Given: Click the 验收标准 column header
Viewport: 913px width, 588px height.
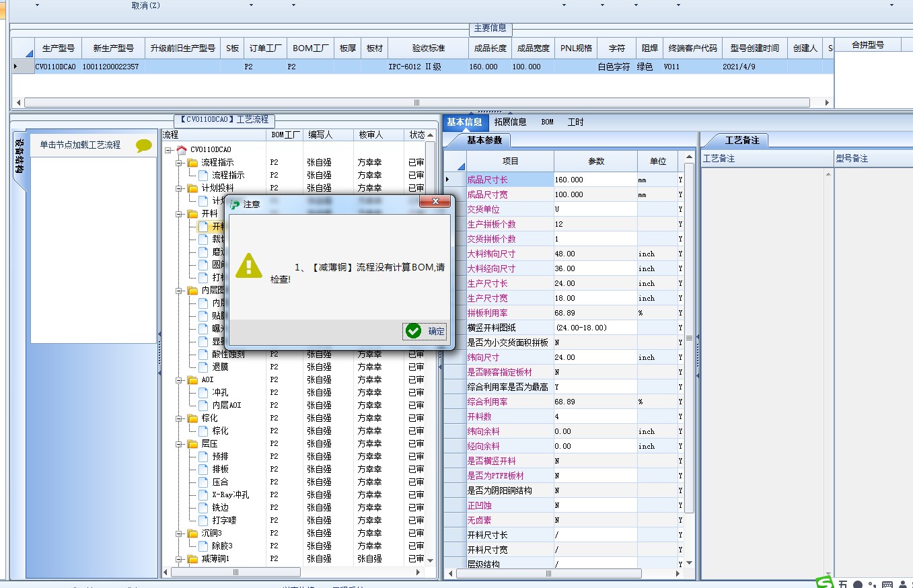Looking at the screenshot, I should [428, 48].
